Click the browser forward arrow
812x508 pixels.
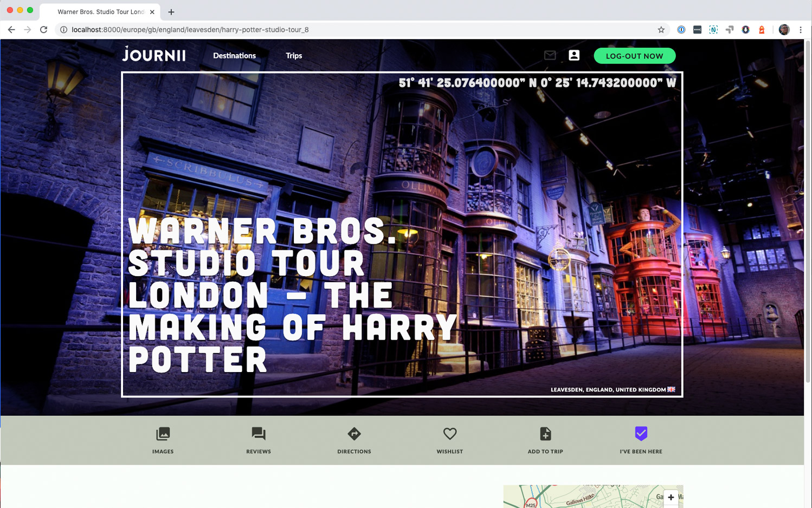(x=27, y=30)
